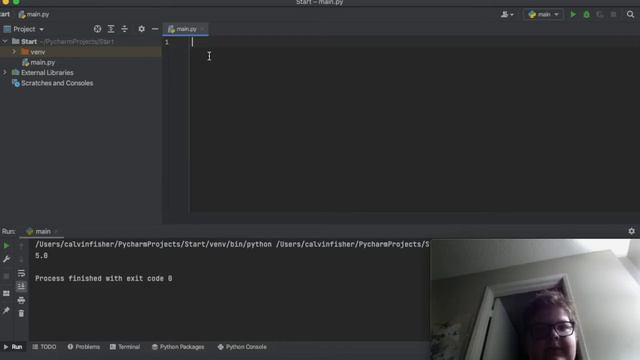Open the Python Console tool window
Image resolution: width=640 pixels, height=360 pixels.
click(242, 347)
